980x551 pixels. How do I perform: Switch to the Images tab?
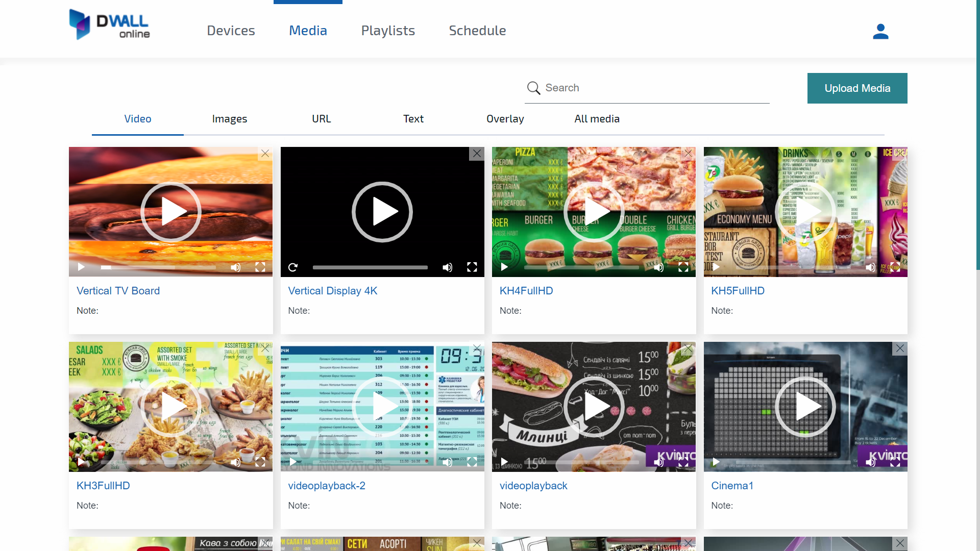click(229, 119)
